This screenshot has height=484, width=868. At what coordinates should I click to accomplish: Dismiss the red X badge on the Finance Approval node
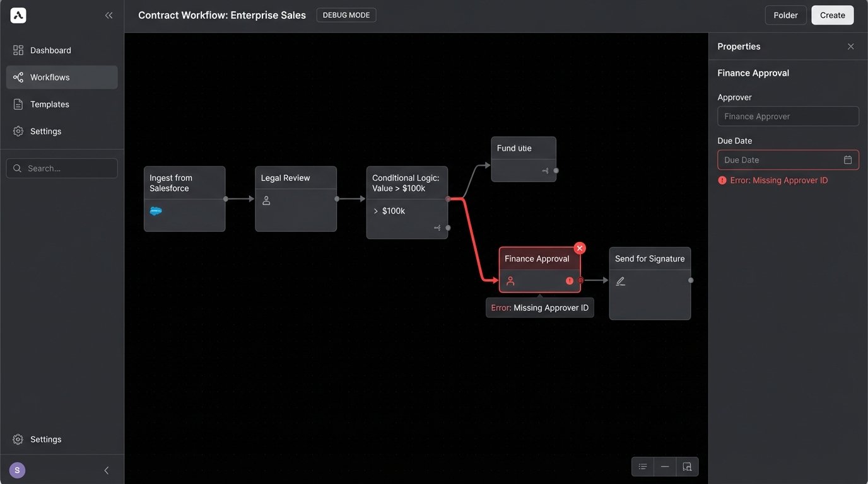(x=579, y=248)
